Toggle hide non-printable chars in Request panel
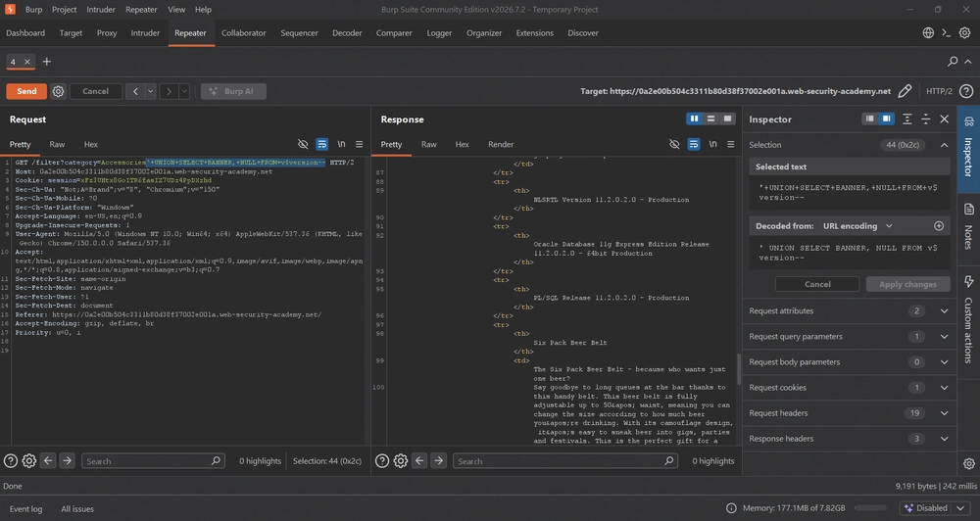This screenshot has height=521, width=980. (303, 144)
